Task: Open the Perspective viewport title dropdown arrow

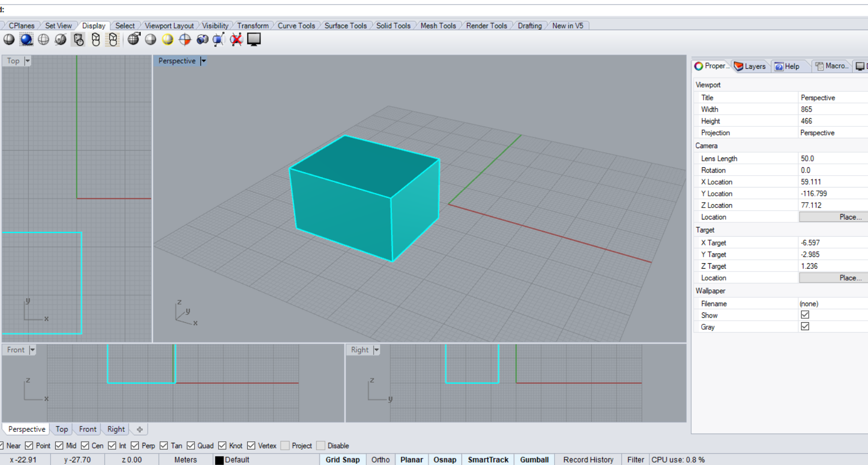Action: [x=203, y=61]
